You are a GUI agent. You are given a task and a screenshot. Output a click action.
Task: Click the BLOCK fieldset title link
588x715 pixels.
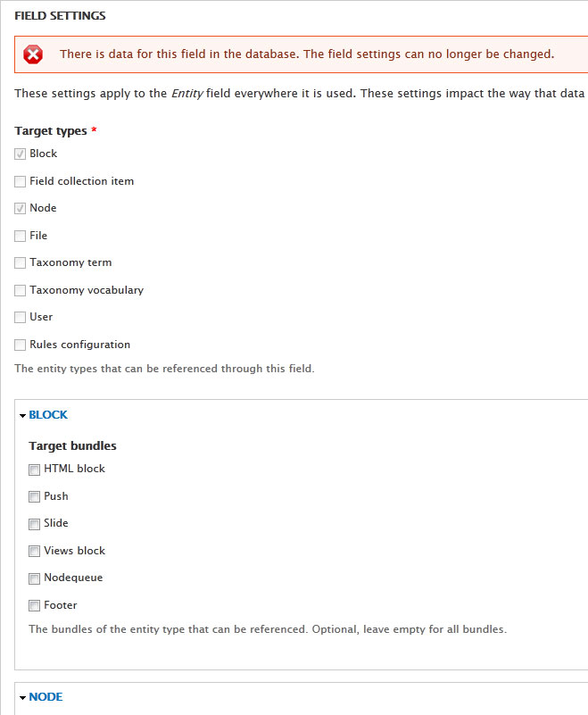(48, 414)
